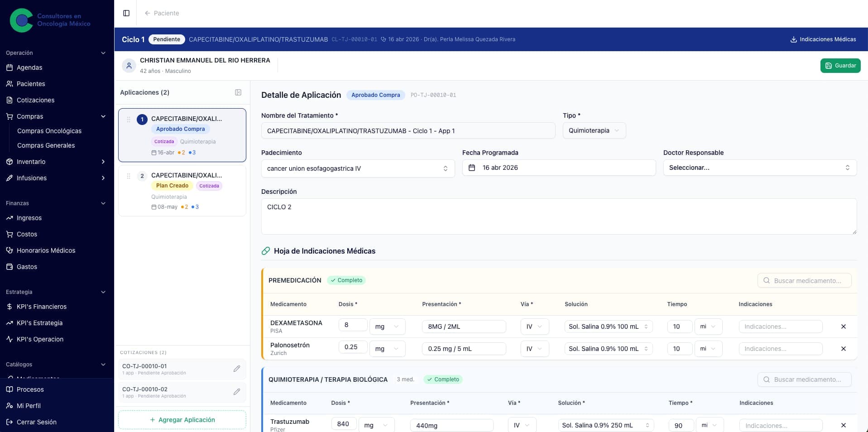Select application 1 card Aprobado Compra
868x432 pixels.
pyautogui.click(x=182, y=135)
